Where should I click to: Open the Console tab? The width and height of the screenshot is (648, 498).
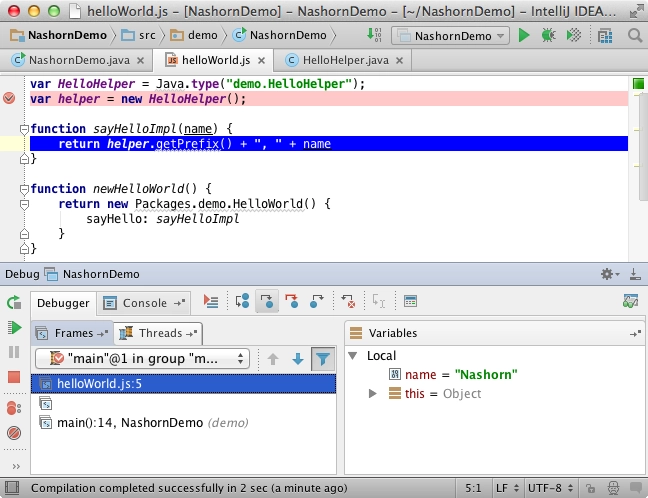pyautogui.click(x=144, y=303)
